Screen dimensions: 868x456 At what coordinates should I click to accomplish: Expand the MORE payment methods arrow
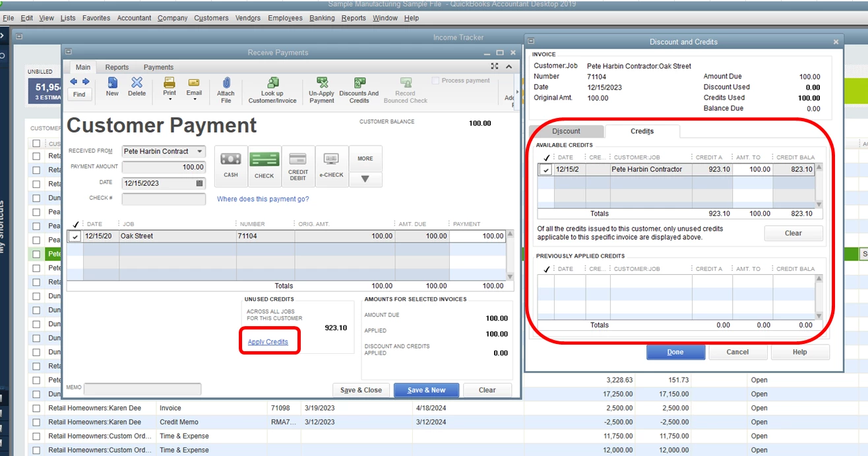click(365, 179)
